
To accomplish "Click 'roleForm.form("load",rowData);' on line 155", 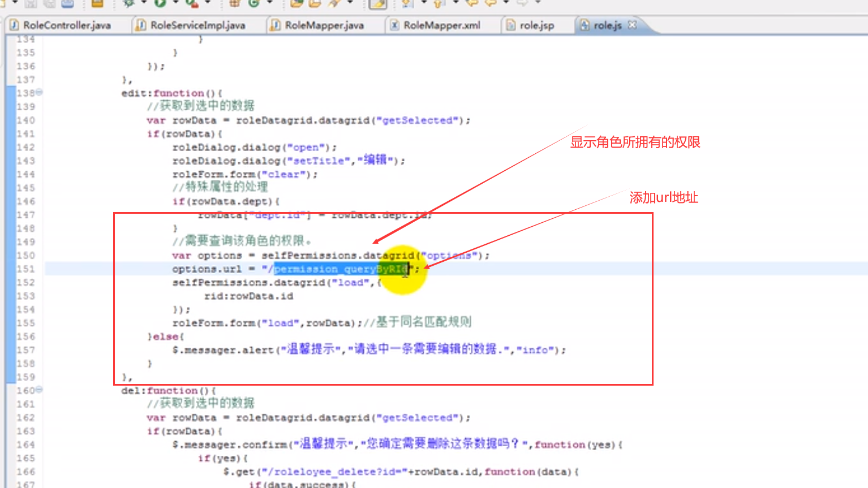I will [x=267, y=323].
